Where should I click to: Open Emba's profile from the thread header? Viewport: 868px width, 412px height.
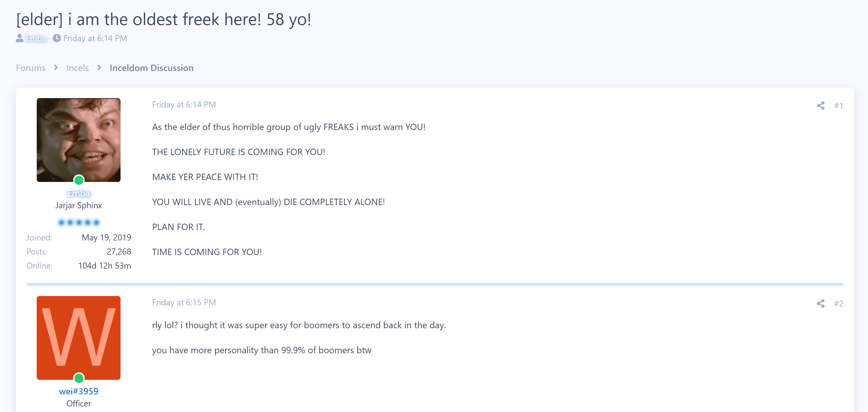(x=36, y=38)
